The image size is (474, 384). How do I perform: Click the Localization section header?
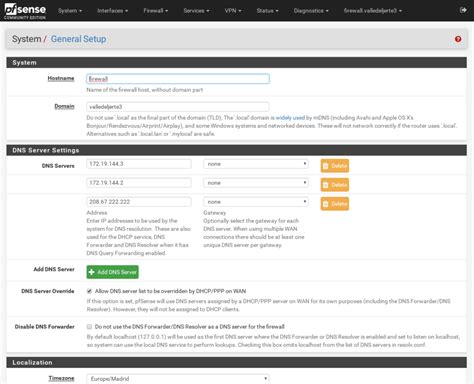pyautogui.click(x=236, y=362)
